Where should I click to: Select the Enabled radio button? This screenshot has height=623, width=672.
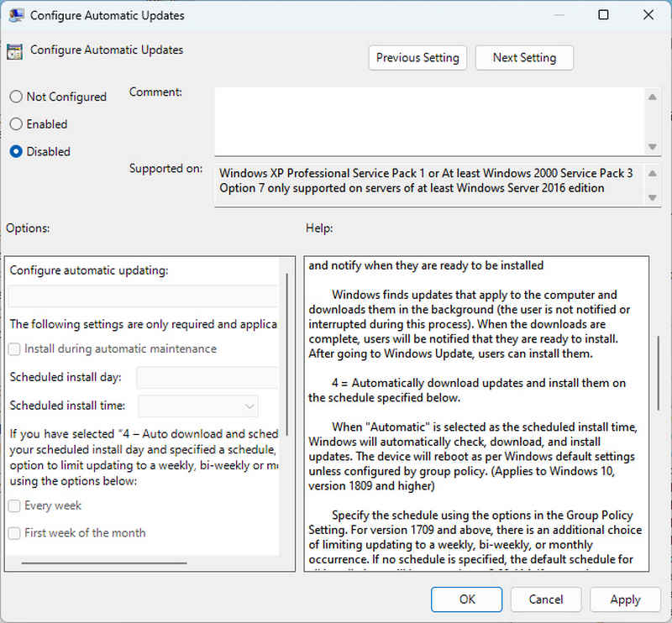coord(16,123)
